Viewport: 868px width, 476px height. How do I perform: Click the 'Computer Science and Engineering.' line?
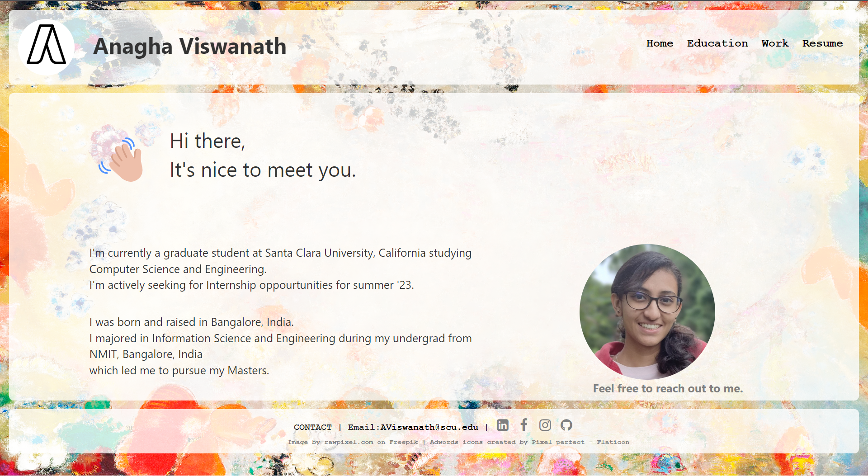point(178,269)
